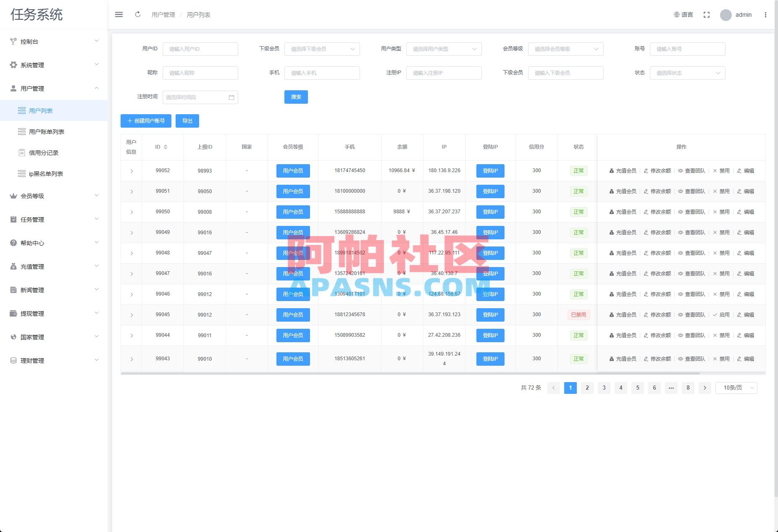Open the 用户类型 dropdown
Viewport: 778px width, 532px height.
444,49
